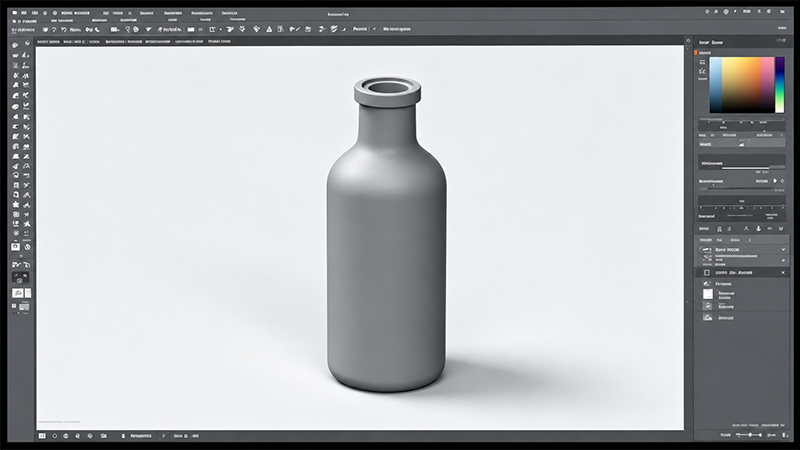Expand the layer group chevron in layers panel

(783, 249)
